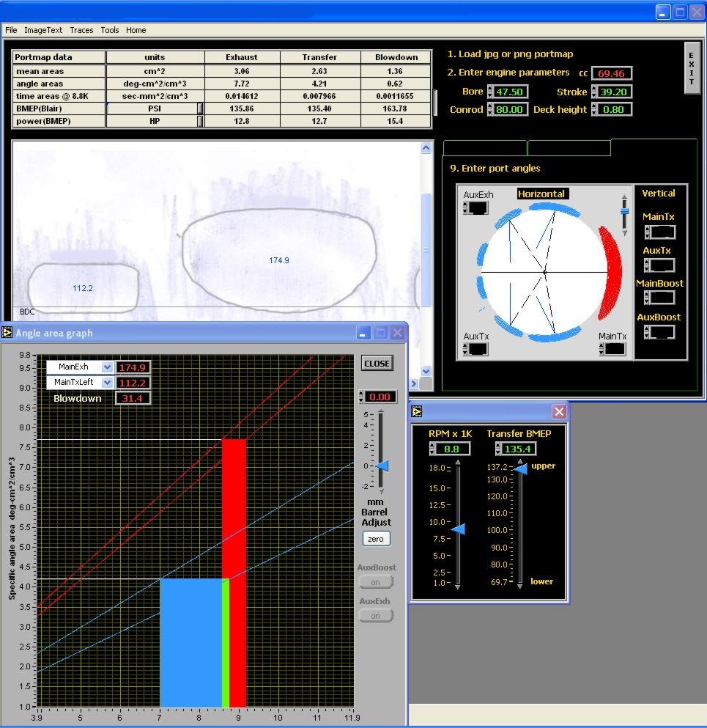This screenshot has height=728, width=707.
Task: Open the Traces menu
Action: coord(81,30)
